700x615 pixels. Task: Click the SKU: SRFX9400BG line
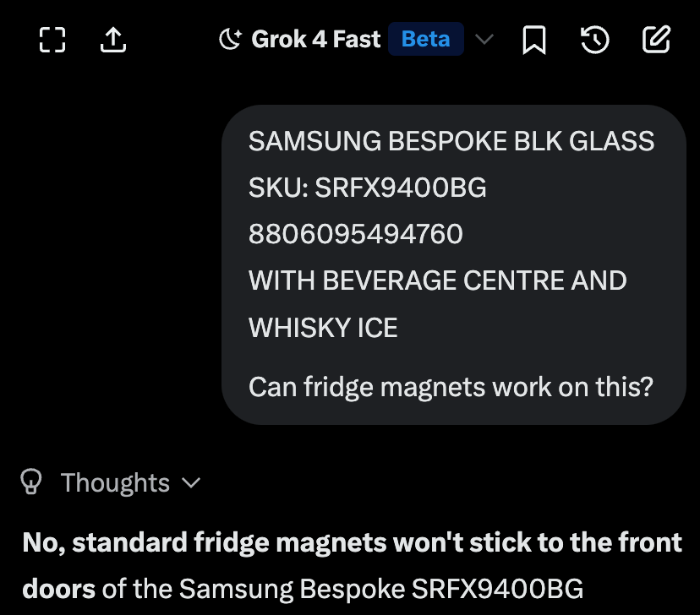(367, 188)
